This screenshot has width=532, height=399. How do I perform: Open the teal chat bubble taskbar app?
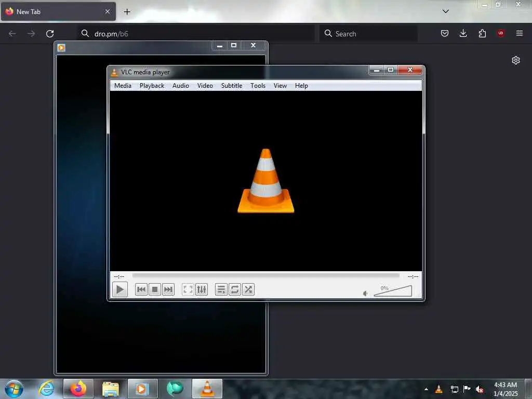(x=175, y=389)
